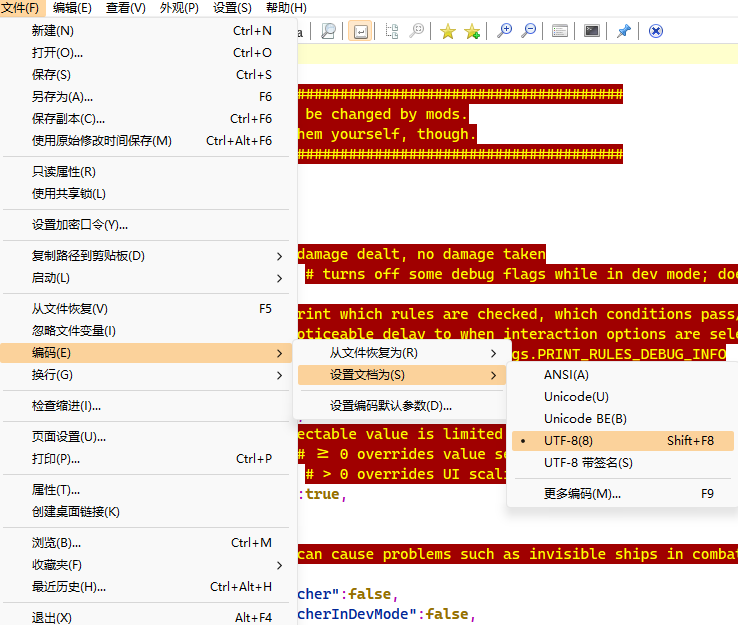Toggle 只读属性(R) option
Screen dimensions: 738x625
coord(146,172)
